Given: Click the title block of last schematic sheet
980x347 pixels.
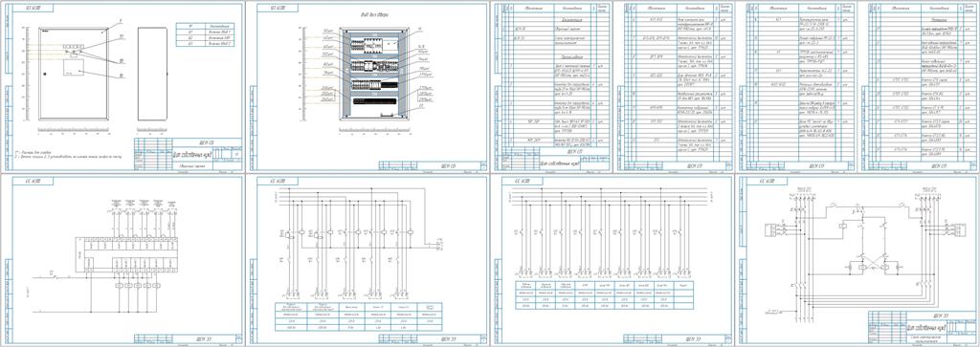Looking at the screenshot, I should point(922,328).
